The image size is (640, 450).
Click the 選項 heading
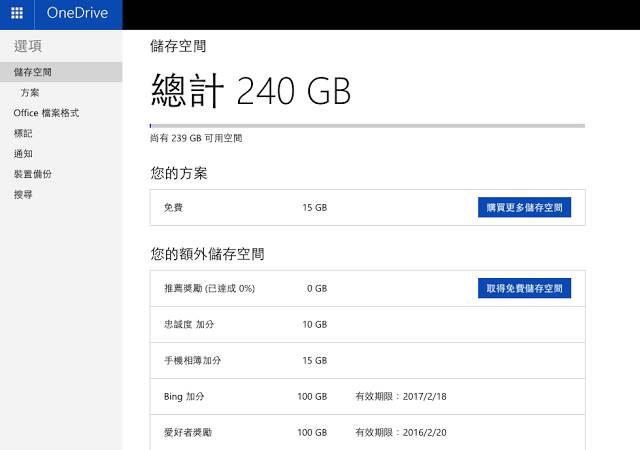28,46
